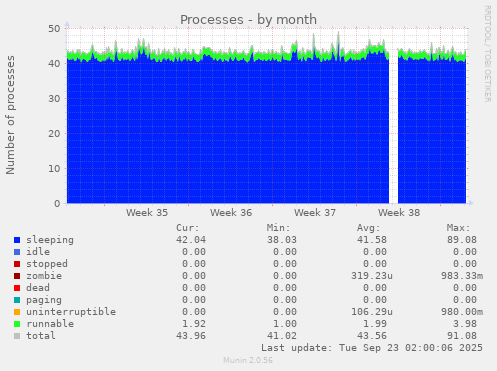Click the y-axis value 0
The height and width of the screenshot is (371, 497).
(57, 204)
